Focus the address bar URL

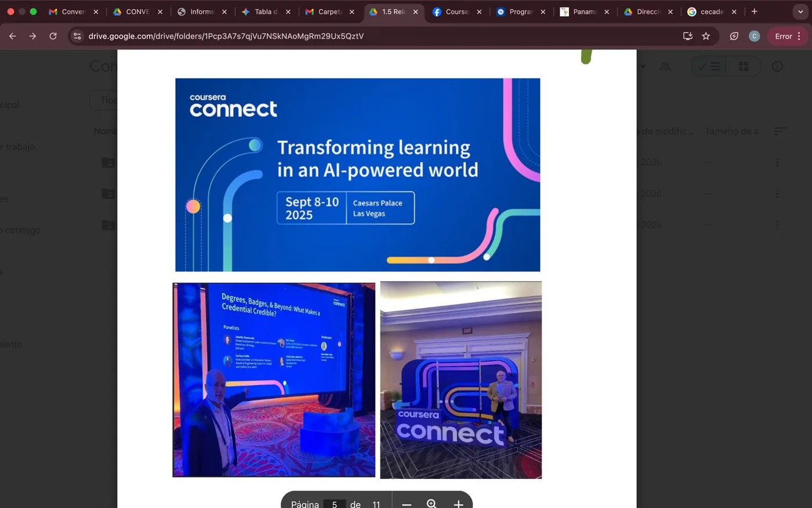[226, 36]
